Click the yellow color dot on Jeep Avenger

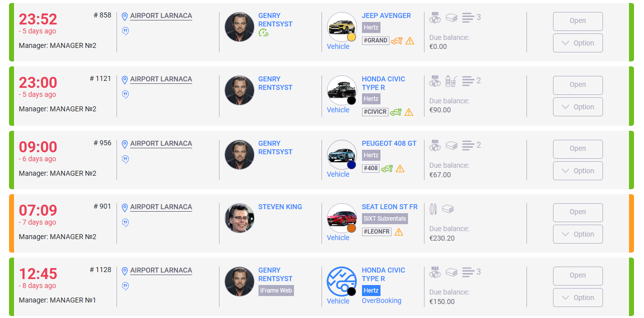click(351, 37)
